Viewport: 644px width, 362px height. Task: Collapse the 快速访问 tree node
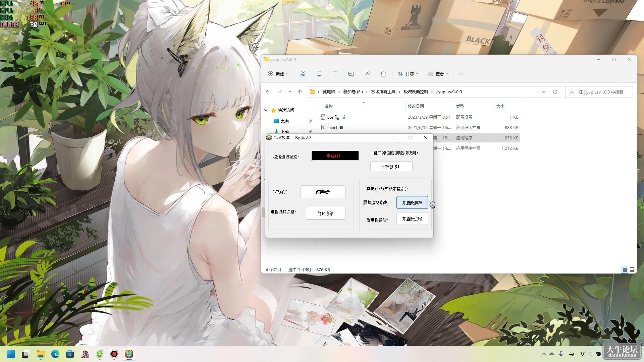click(x=266, y=110)
